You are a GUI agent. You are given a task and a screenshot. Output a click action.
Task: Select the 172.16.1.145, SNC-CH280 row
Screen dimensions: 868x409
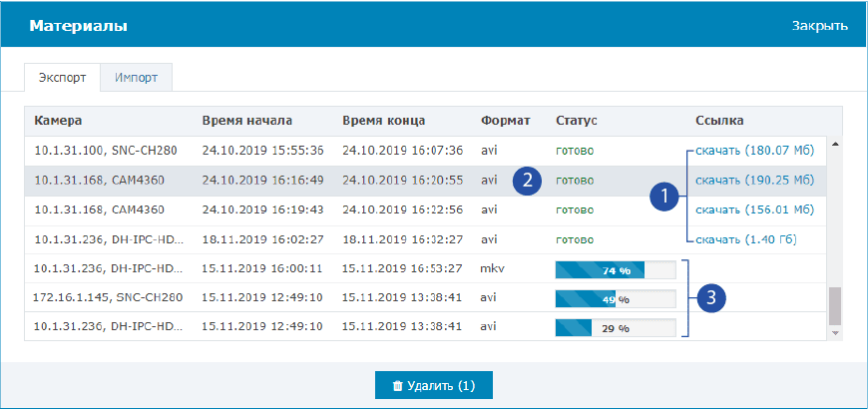pyautogui.click(x=425, y=297)
